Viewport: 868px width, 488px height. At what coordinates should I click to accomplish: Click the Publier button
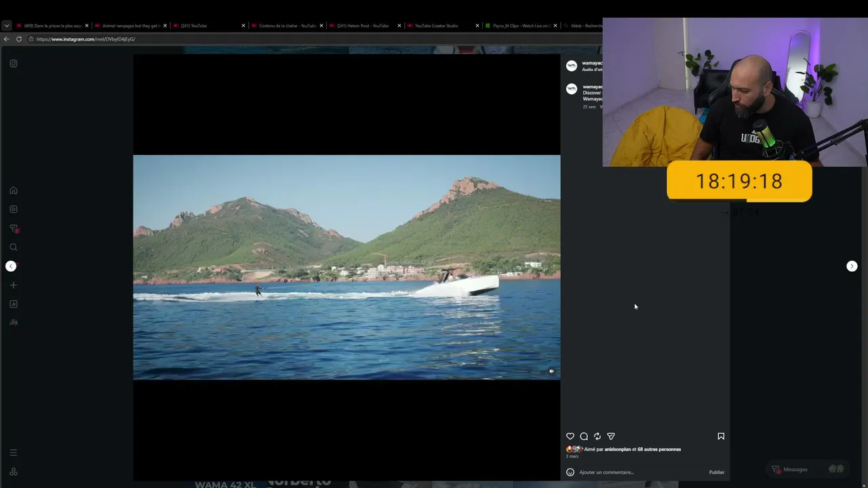(x=717, y=472)
